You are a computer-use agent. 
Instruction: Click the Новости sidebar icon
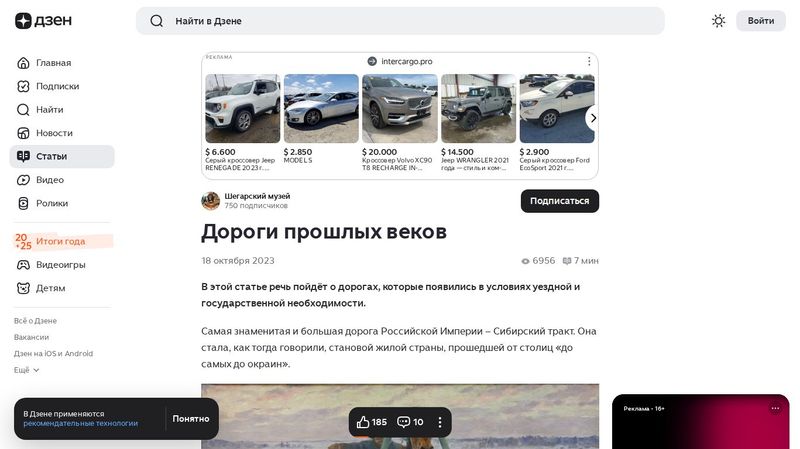[24, 133]
